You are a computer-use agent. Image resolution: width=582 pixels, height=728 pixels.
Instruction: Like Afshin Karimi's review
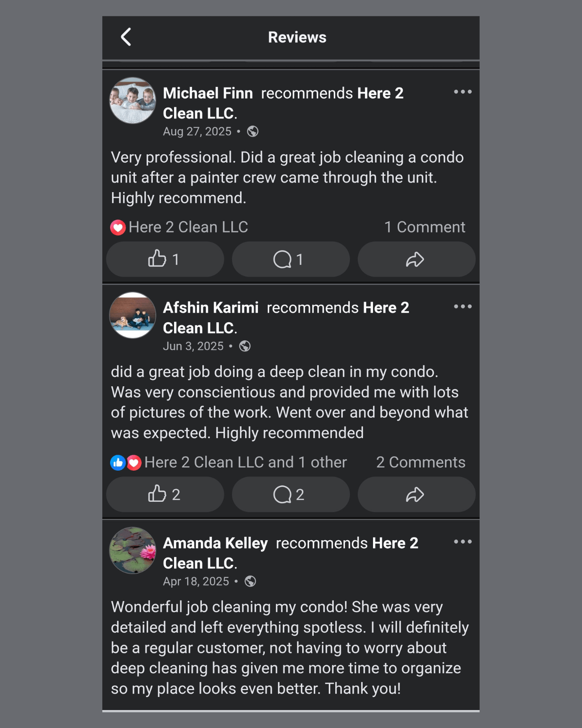click(x=165, y=494)
